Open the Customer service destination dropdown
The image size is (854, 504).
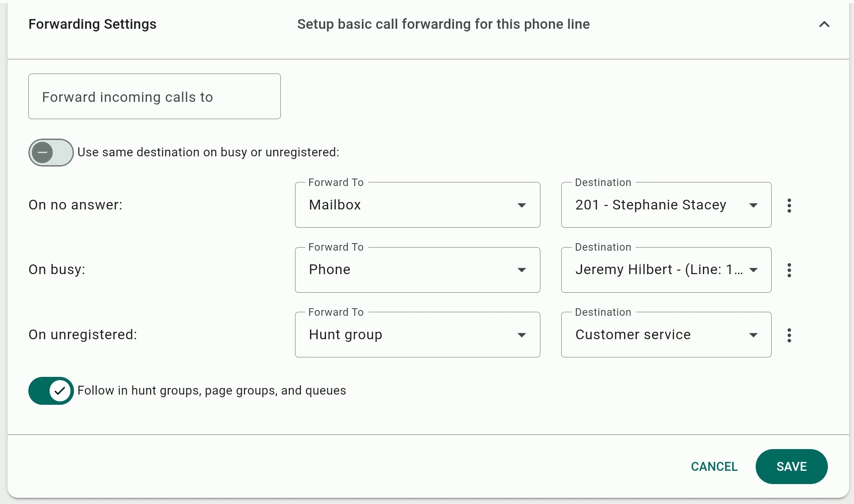coord(665,335)
